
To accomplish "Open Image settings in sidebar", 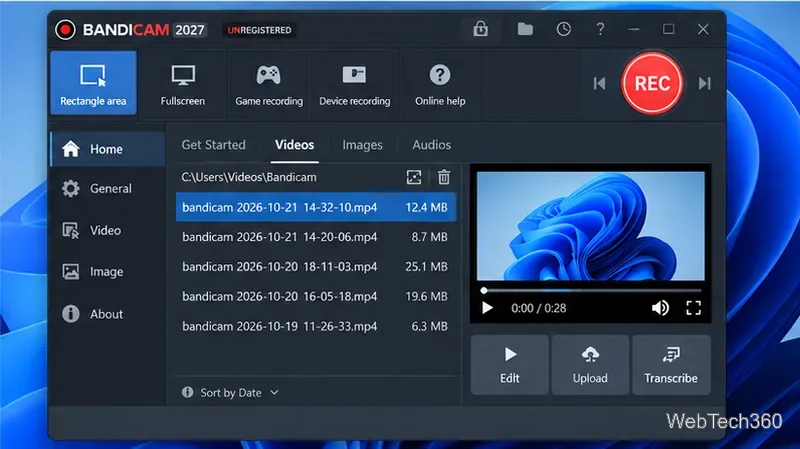I will point(108,271).
